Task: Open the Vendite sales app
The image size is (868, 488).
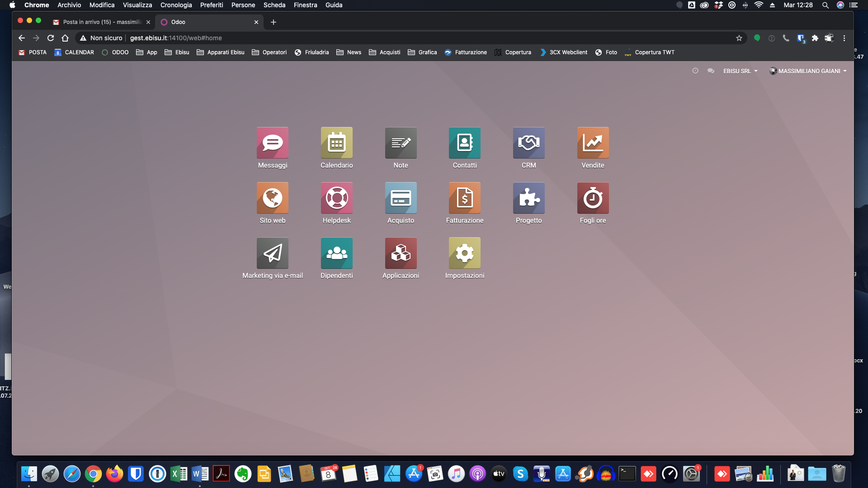Action: pos(593,143)
